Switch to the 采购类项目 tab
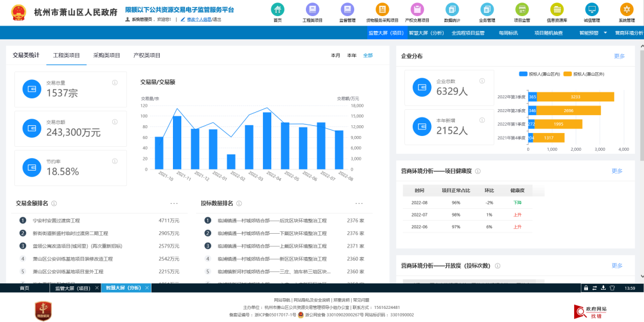644x322 pixels. pos(107,55)
